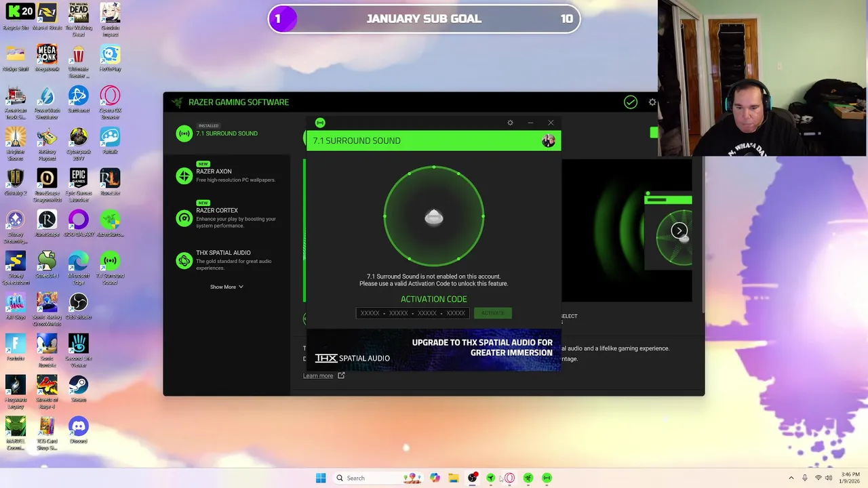
Task: Expand the Show More list
Action: [x=226, y=287]
